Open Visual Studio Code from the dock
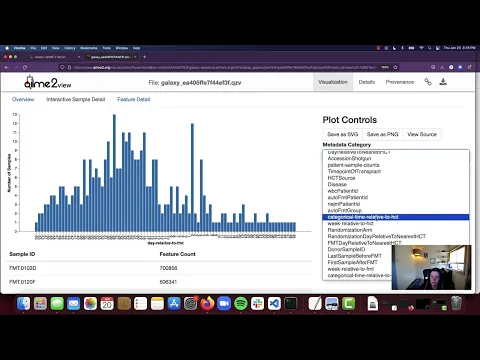The height and width of the screenshot is (360, 480). coord(274,303)
